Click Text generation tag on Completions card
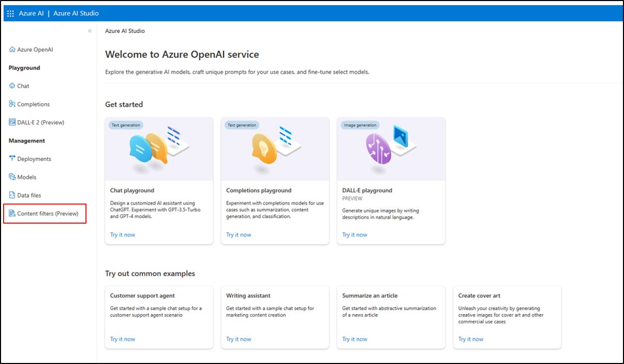Screen dimensions: 624x364 [242, 125]
